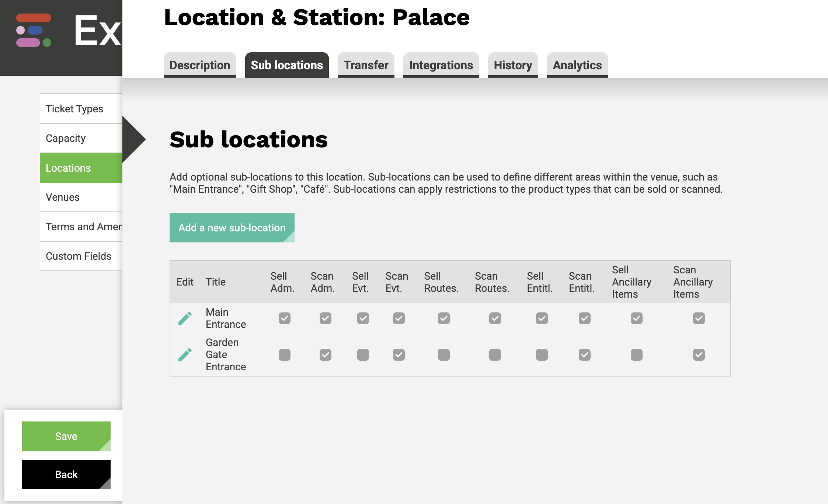Open Capacity in sidebar

pos(81,138)
